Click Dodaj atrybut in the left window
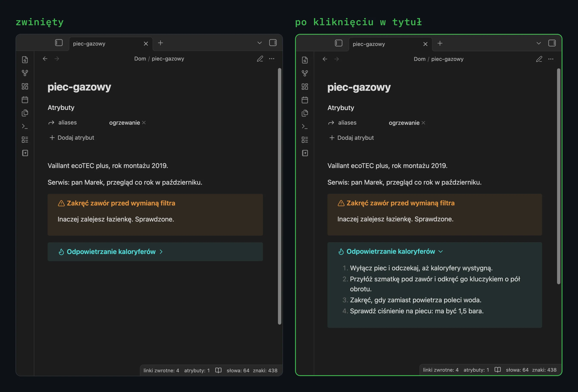 click(72, 138)
